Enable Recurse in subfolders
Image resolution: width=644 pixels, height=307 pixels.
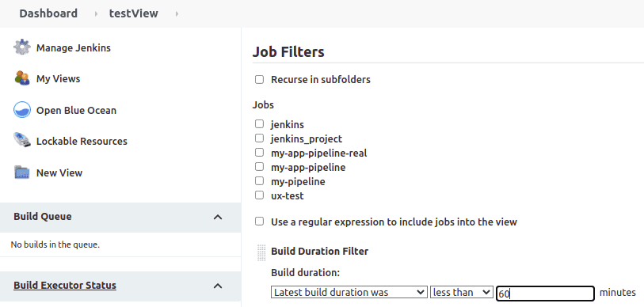point(259,79)
